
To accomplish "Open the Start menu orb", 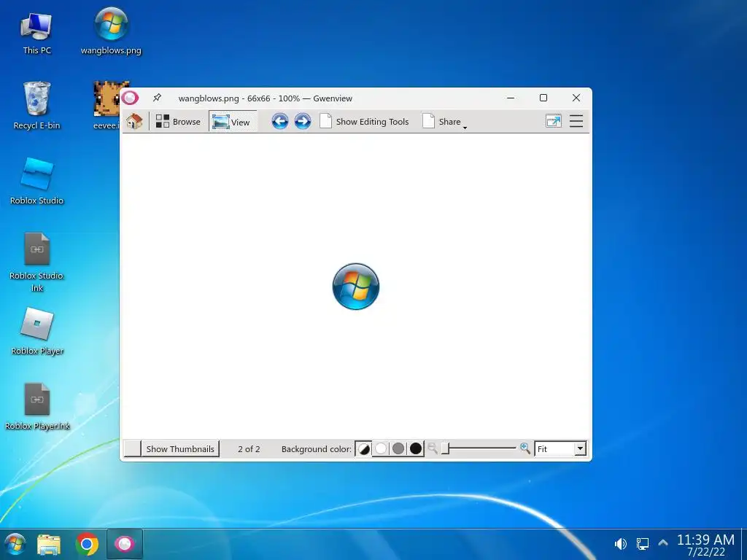I will 15,544.
